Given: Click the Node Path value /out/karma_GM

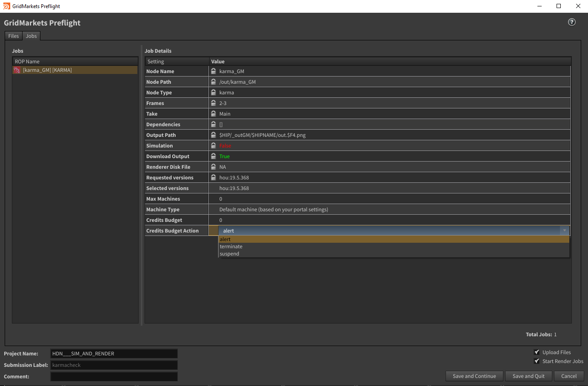Looking at the screenshot, I should click(238, 82).
